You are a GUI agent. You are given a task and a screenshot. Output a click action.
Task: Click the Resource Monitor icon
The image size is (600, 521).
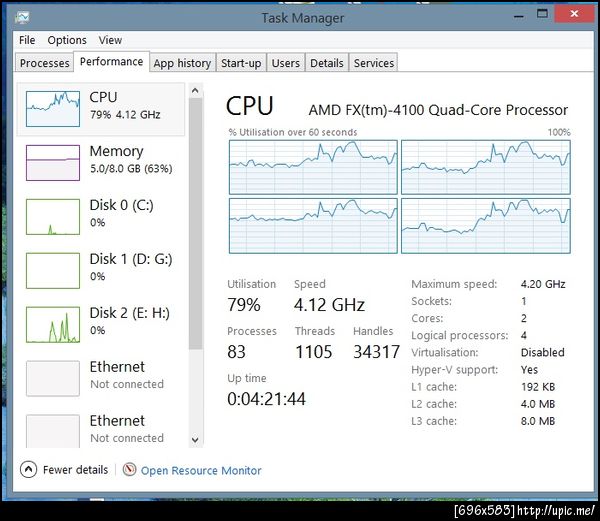pos(129,470)
